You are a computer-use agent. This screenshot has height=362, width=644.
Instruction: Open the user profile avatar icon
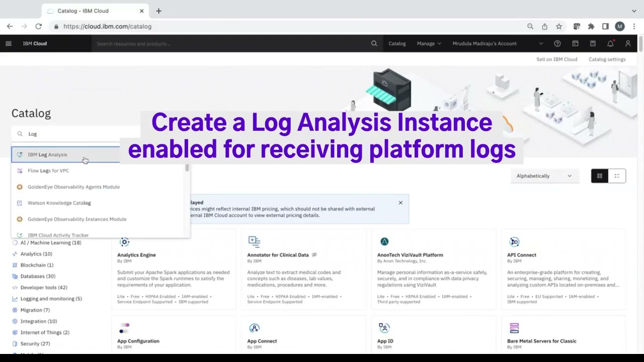(628, 44)
